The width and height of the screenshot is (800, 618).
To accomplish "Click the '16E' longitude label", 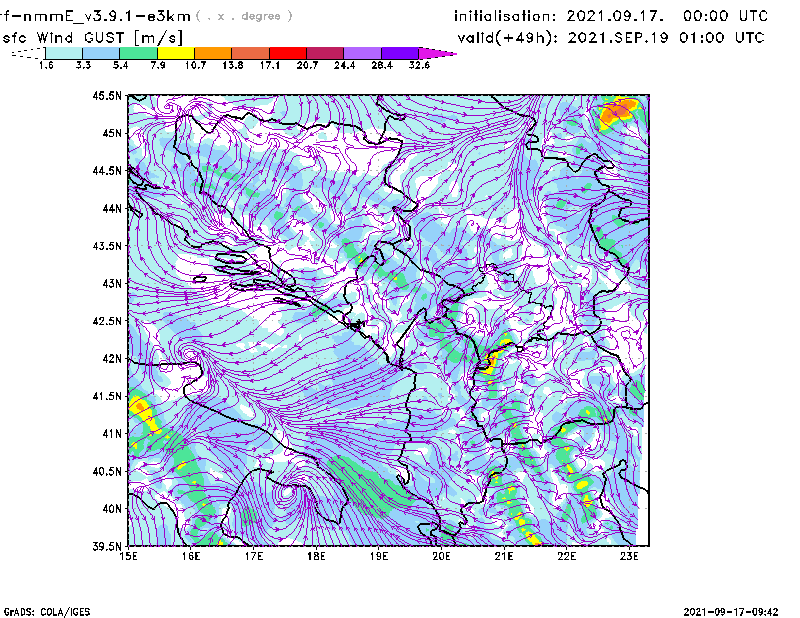I will pyautogui.click(x=191, y=556).
